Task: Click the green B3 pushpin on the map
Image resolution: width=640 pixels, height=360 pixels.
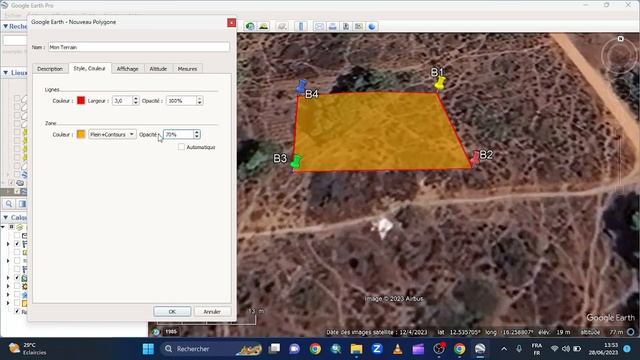Action: coord(296,162)
